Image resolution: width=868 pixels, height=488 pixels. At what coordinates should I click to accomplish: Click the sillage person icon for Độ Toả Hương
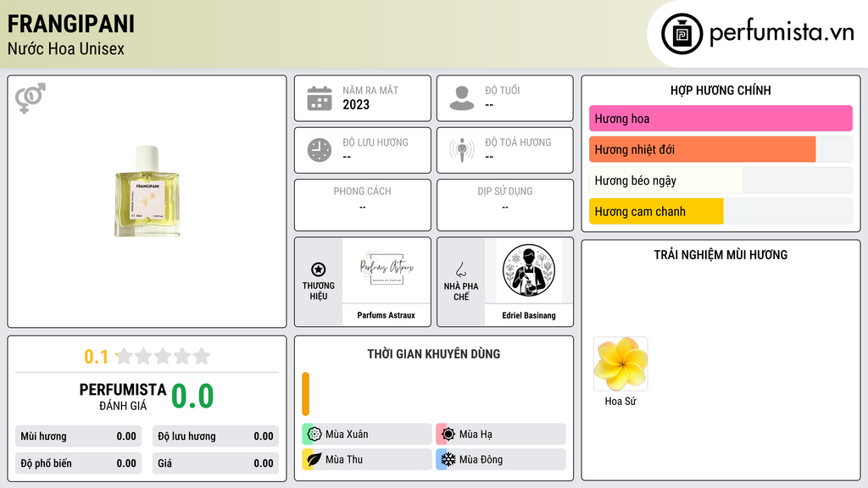(x=462, y=150)
